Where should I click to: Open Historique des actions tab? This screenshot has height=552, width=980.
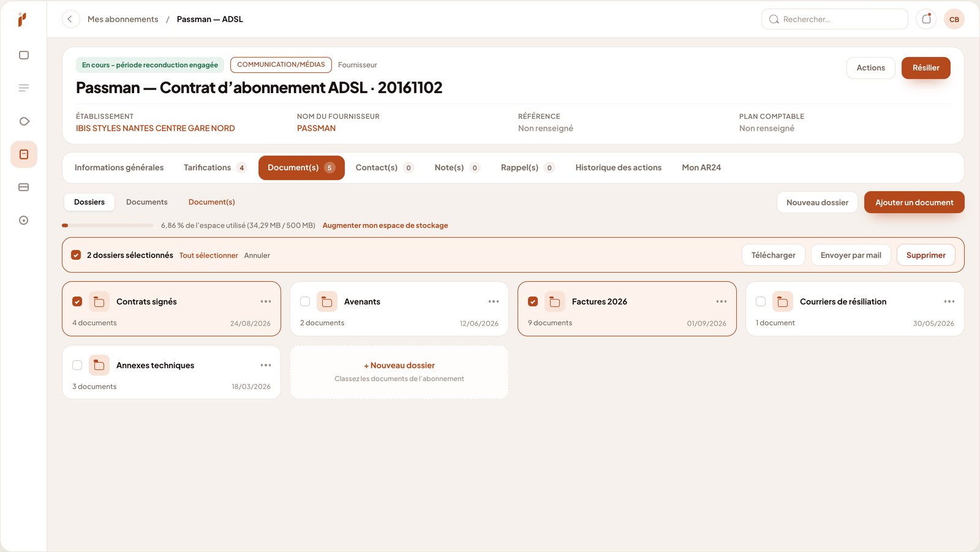click(x=619, y=168)
